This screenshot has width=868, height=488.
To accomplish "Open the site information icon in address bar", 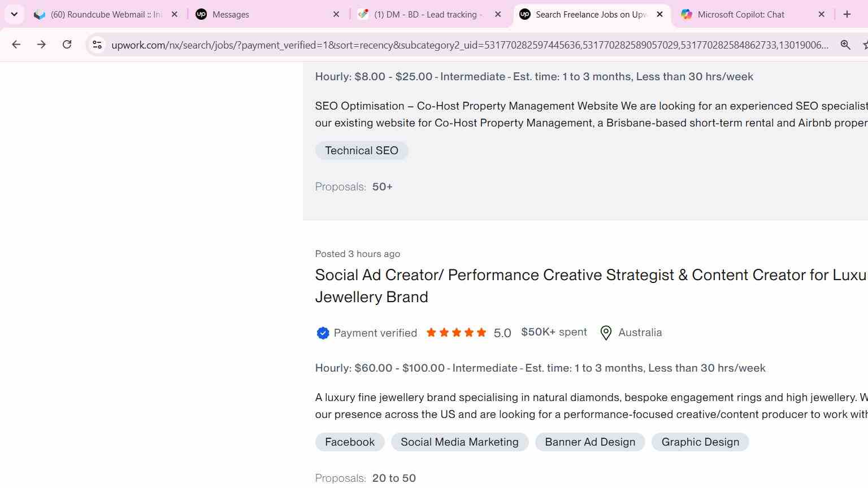I will [97, 45].
